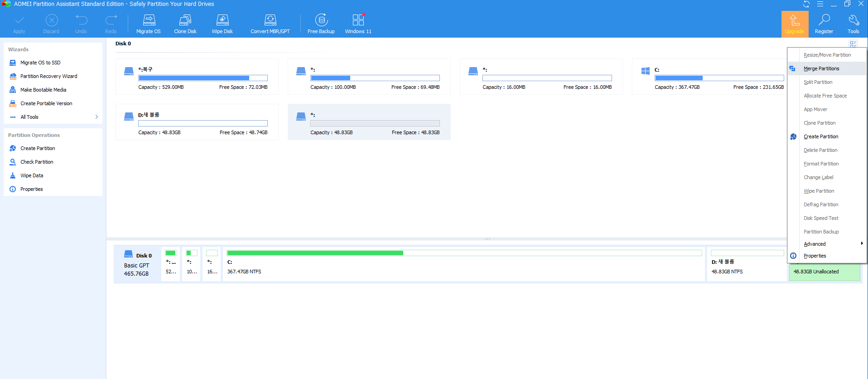Choose Split Partition menu entry
The height and width of the screenshot is (379, 868).
[x=827, y=82]
